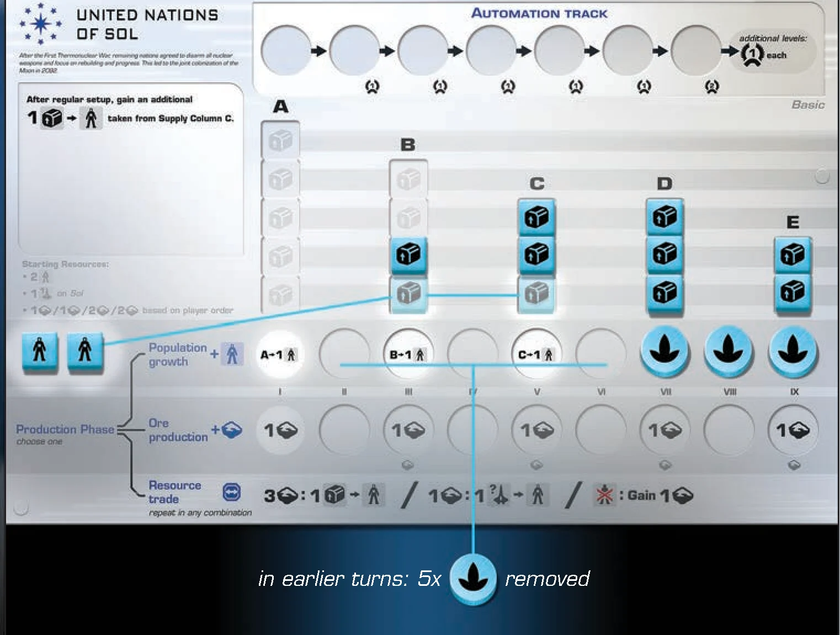Click the "taken from Supply Column C." text
Screen dimensions: 840x635
(x=171, y=118)
